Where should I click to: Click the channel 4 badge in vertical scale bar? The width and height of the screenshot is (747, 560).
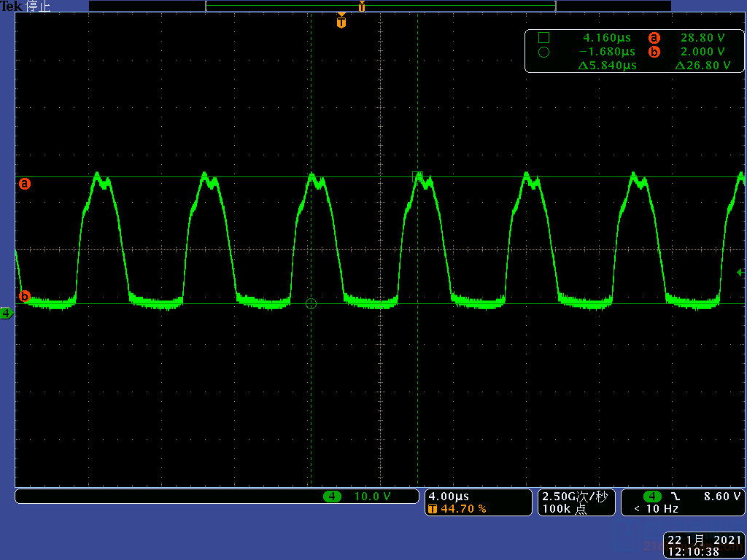[x=332, y=496]
